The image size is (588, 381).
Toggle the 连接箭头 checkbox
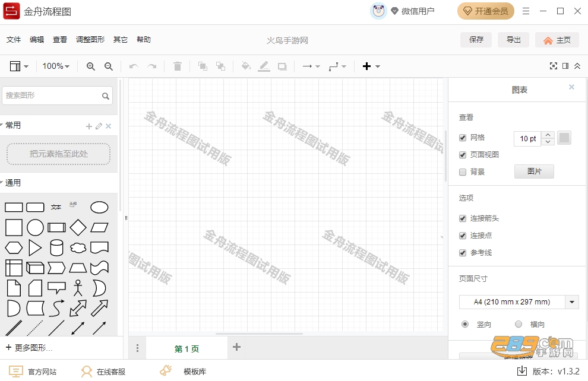click(x=463, y=218)
